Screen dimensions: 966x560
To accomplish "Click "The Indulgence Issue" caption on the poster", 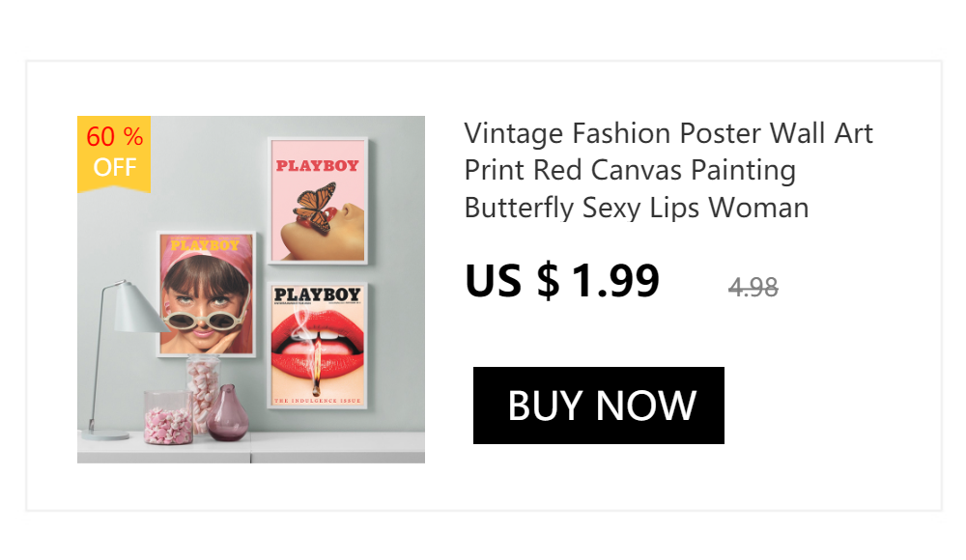I will [x=316, y=400].
